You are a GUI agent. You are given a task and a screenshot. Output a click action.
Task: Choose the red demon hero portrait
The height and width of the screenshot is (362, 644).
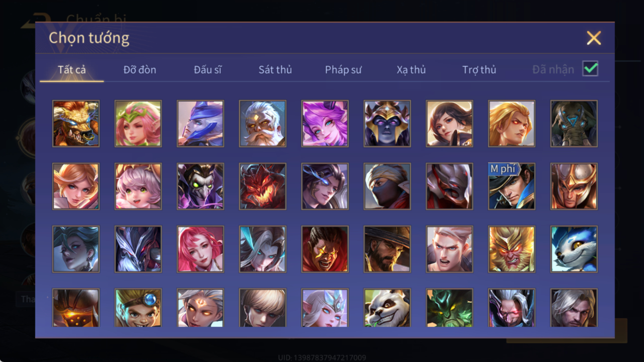pyautogui.click(x=262, y=186)
